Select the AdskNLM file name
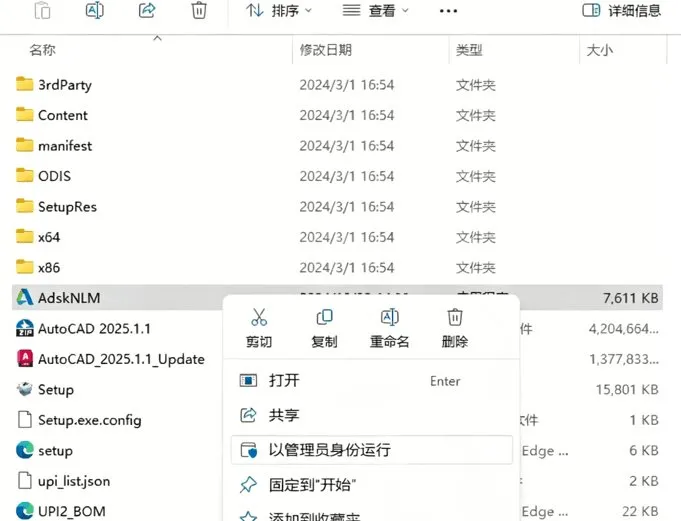The height and width of the screenshot is (521, 681). click(x=69, y=298)
